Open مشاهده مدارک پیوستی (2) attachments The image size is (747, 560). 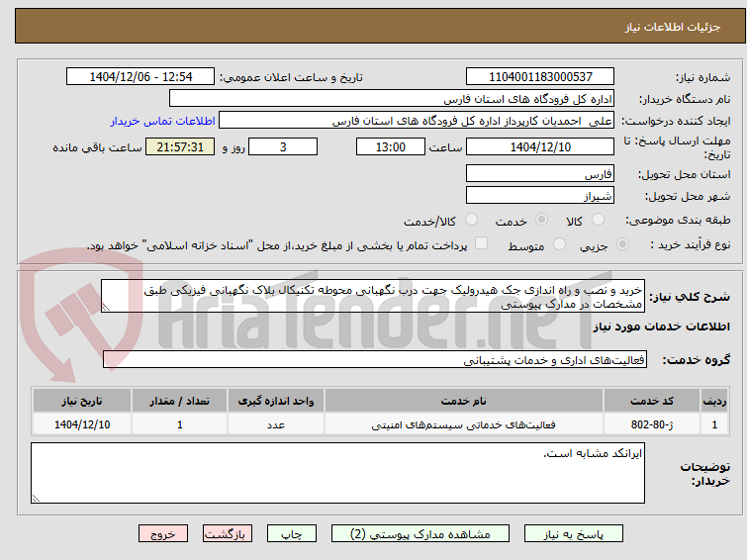[420, 534]
